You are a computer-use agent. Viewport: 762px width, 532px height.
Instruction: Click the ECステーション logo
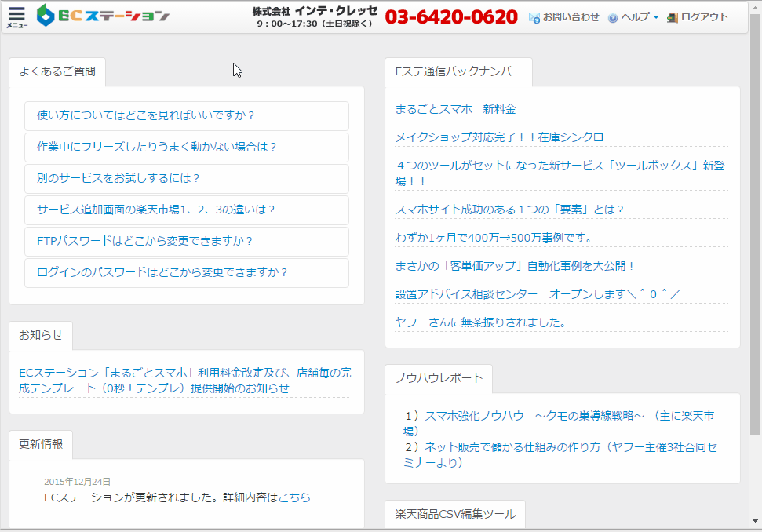point(103,16)
